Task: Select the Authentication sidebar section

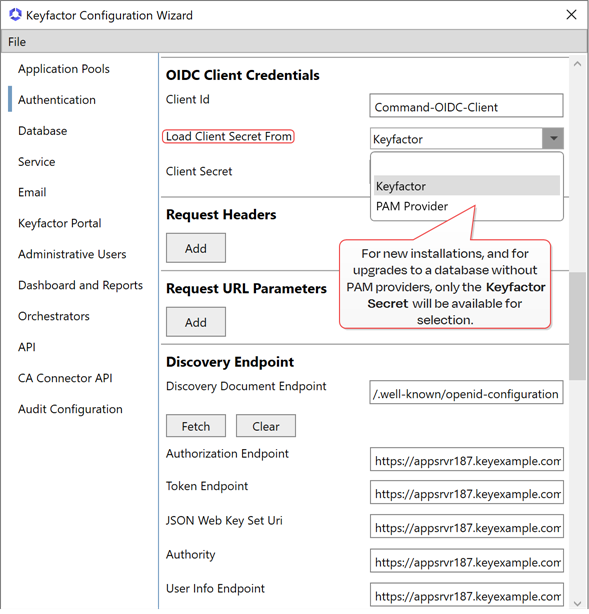Action: pos(57,100)
